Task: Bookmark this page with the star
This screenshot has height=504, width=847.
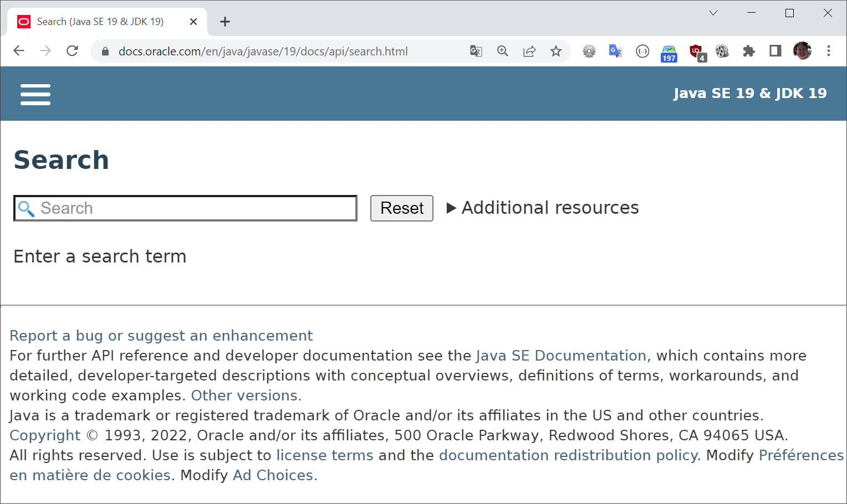Action: tap(556, 51)
